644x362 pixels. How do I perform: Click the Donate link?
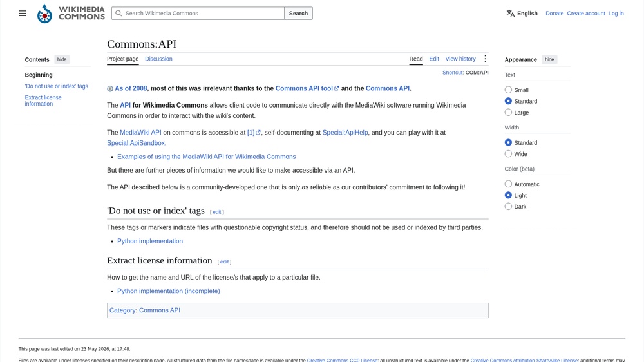pos(554,13)
